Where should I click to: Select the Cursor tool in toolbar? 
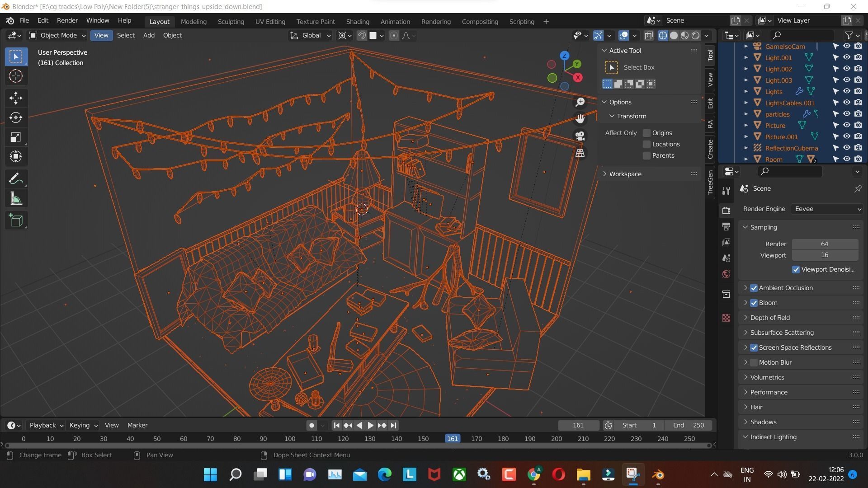pyautogui.click(x=16, y=76)
